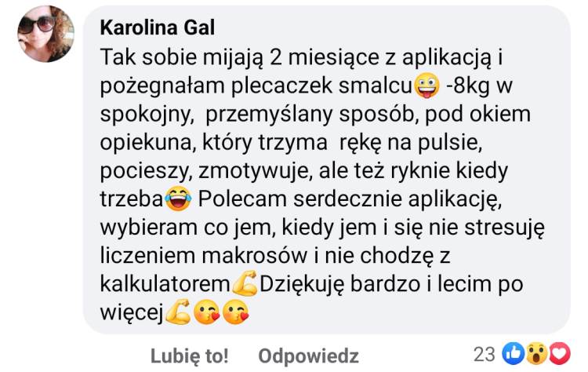
Task: Click the wow face reaction icon
Action: pos(536,354)
